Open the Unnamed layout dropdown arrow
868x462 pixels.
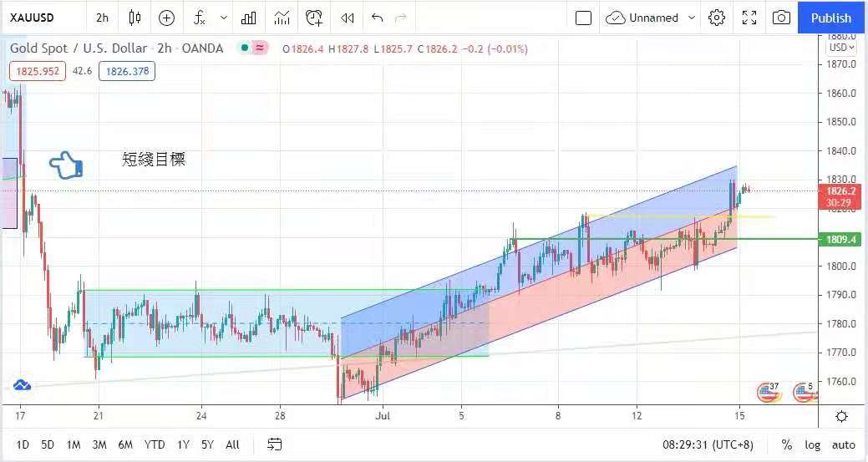point(691,18)
